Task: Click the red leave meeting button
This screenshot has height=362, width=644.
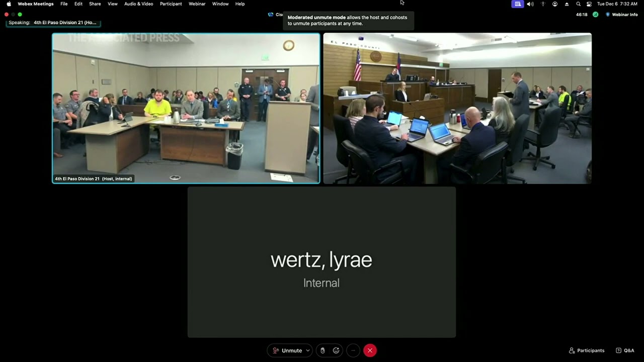Action: (x=370, y=350)
